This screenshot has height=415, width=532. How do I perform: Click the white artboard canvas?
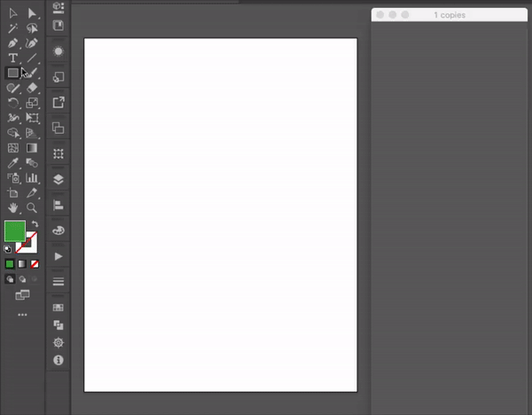tap(221, 215)
